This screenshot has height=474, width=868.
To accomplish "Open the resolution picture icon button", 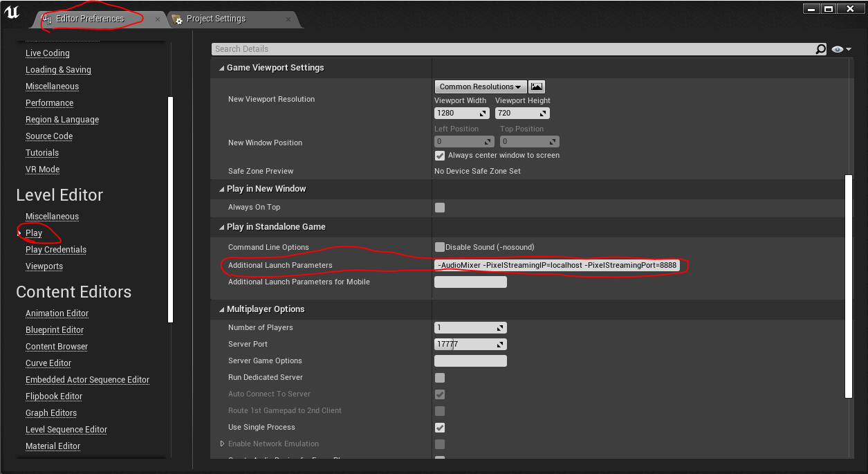I will pos(537,86).
